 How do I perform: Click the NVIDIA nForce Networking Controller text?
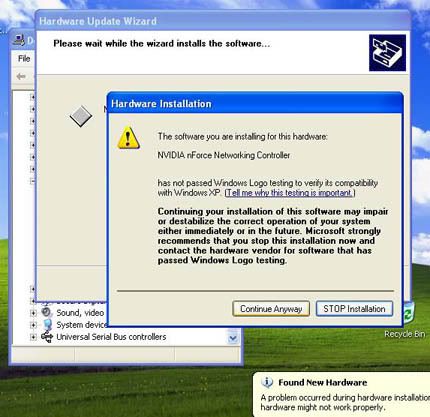point(224,155)
